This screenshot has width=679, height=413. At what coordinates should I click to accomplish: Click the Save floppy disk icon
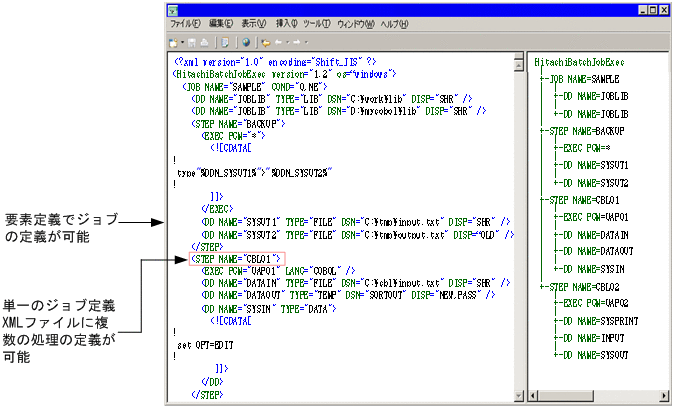(193, 42)
